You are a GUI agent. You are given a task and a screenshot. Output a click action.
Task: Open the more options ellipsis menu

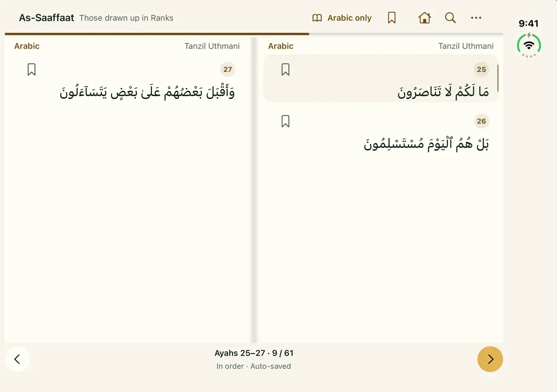476,18
